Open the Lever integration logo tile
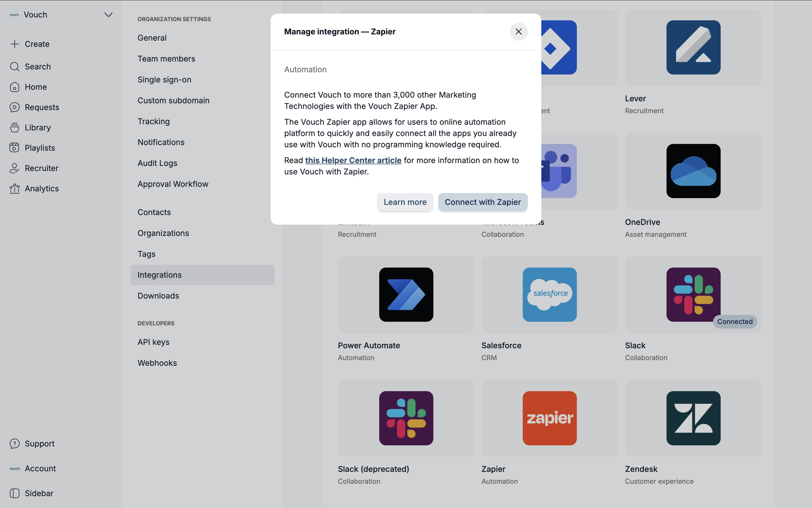 [693, 47]
